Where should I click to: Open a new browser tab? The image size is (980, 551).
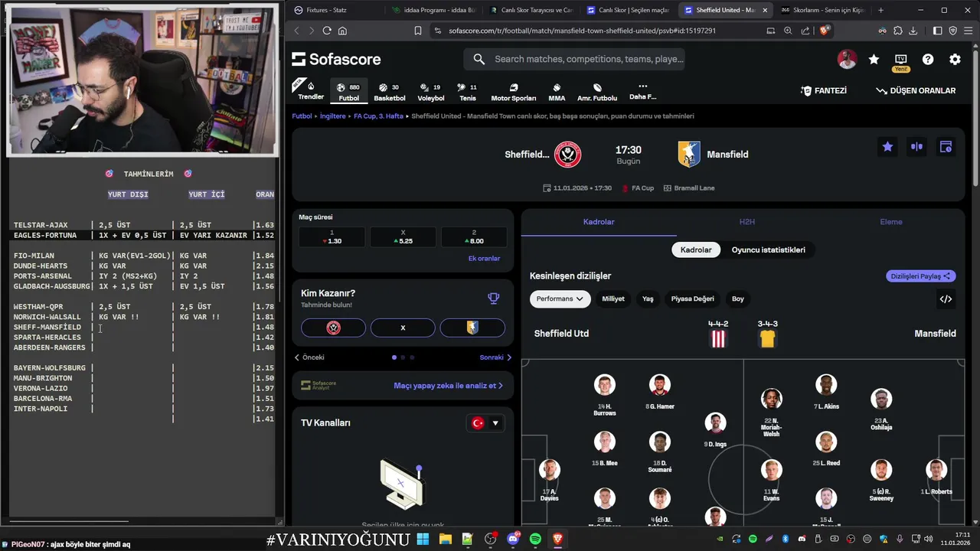(880, 10)
